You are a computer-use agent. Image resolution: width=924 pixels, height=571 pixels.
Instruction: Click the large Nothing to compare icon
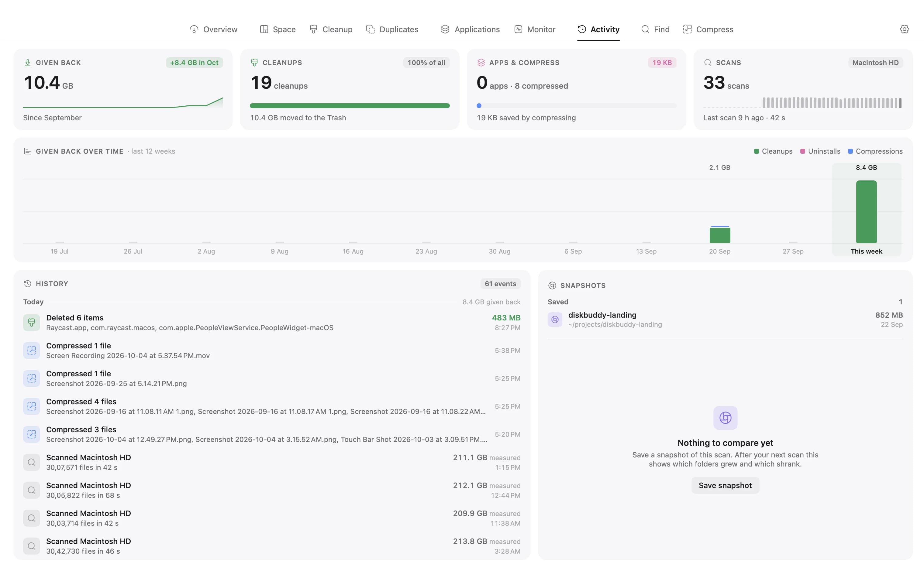[x=725, y=418]
